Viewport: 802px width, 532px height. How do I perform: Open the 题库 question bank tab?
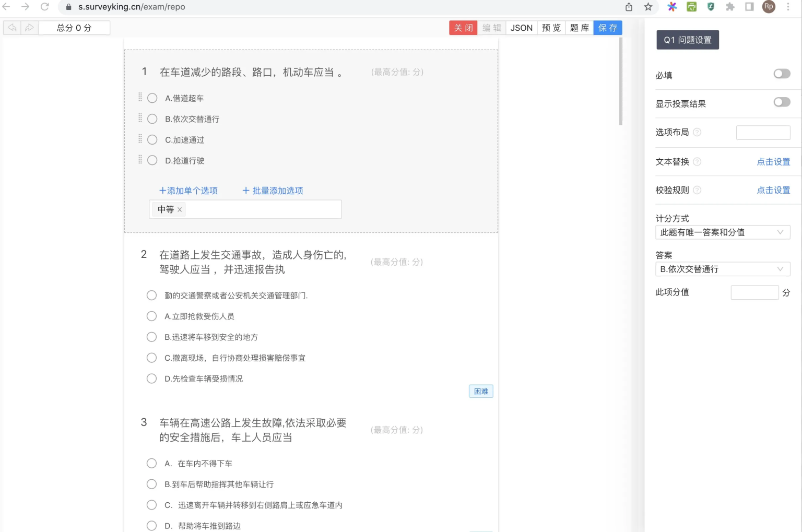tap(579, 28)
